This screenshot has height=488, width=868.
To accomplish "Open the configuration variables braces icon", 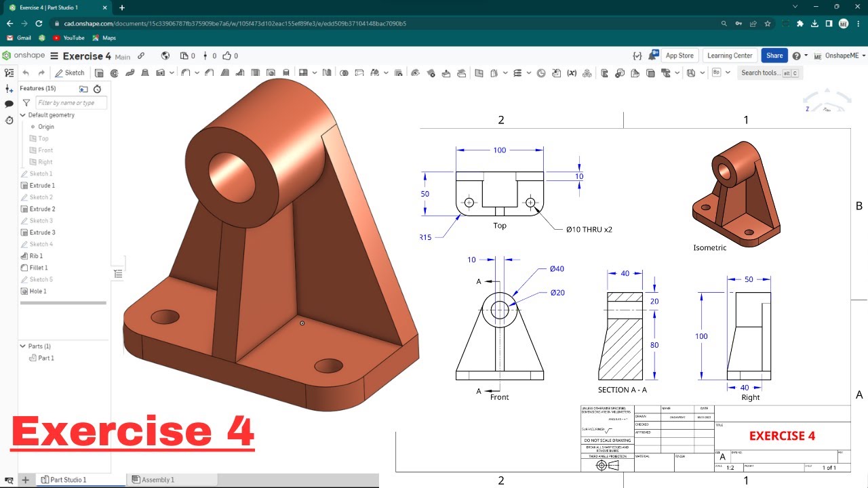I will tap(637, 56).
